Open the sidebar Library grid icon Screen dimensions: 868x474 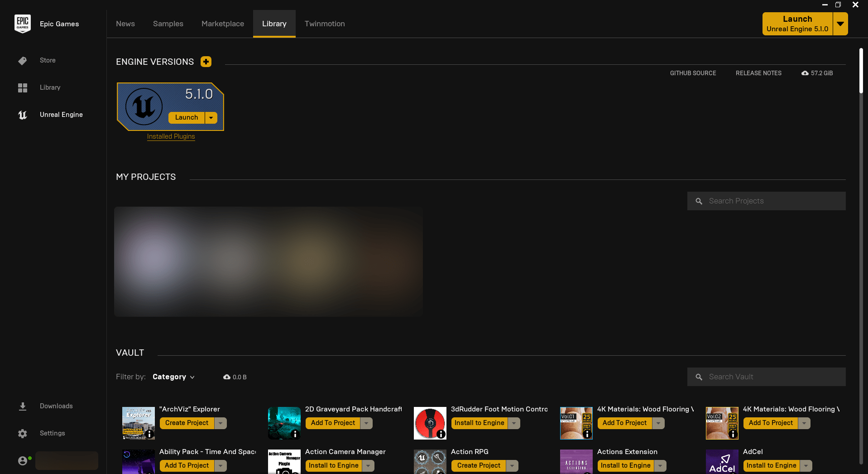(23, 88)
